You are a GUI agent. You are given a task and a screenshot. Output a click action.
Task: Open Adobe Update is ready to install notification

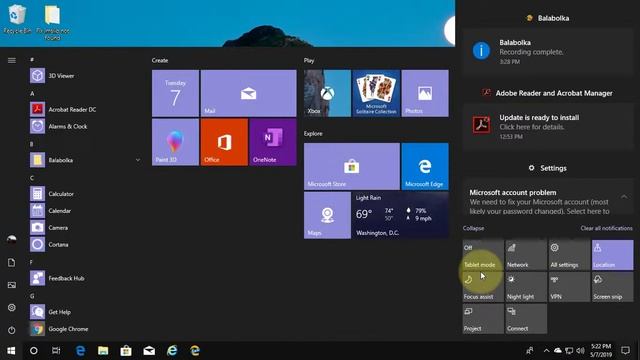[548, 127]
